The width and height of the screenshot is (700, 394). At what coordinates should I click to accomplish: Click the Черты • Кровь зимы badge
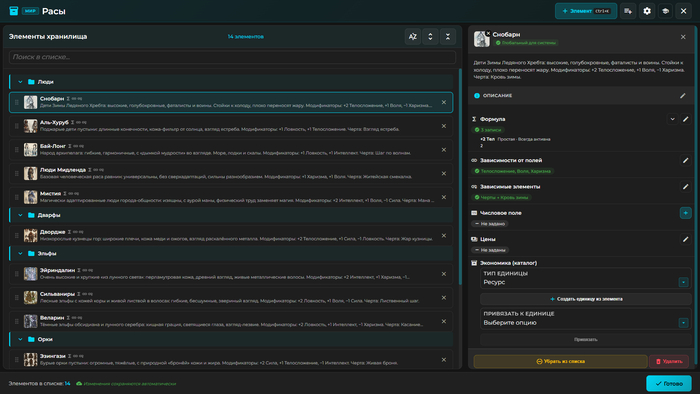point(501,197)
